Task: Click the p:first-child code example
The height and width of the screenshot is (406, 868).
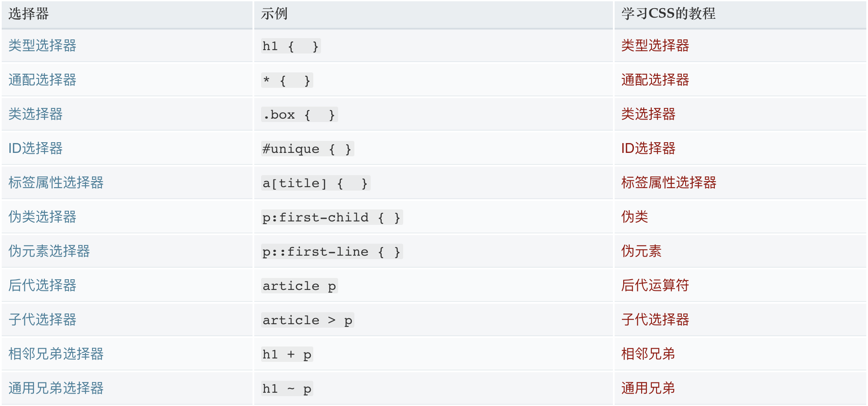Action: point(332,218)
